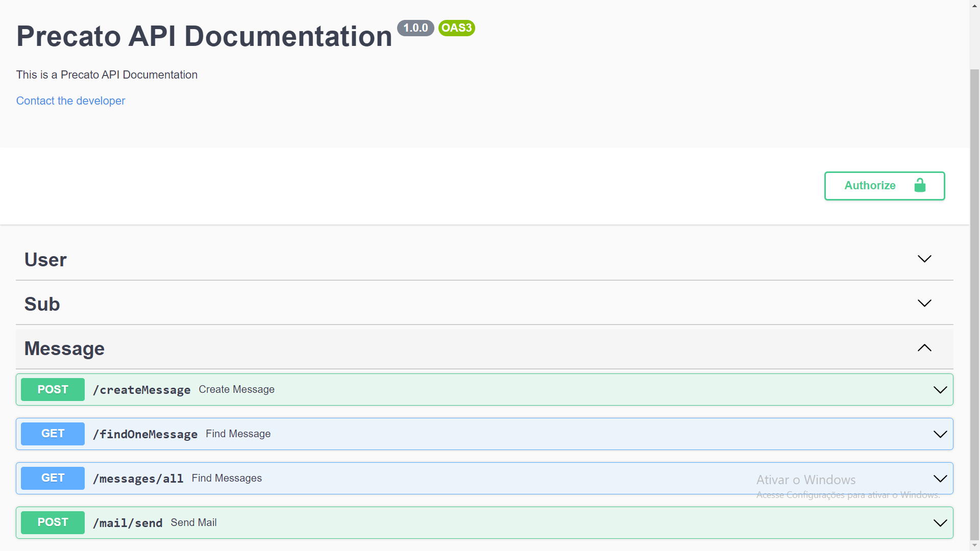Screen dimensions: 980x551
Task: Collapse the Message section chevron
Action: [924, 348]
